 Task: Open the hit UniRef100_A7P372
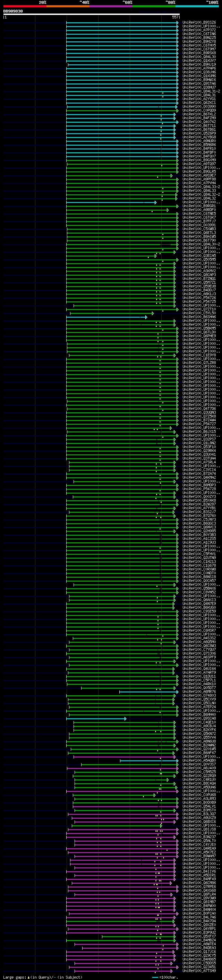[x=199, y=30]
